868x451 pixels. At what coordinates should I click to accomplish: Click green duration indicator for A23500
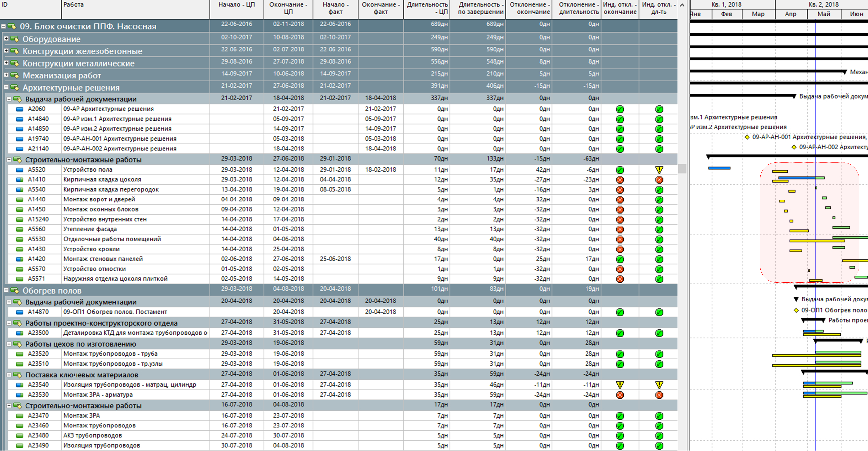(659, 333)
